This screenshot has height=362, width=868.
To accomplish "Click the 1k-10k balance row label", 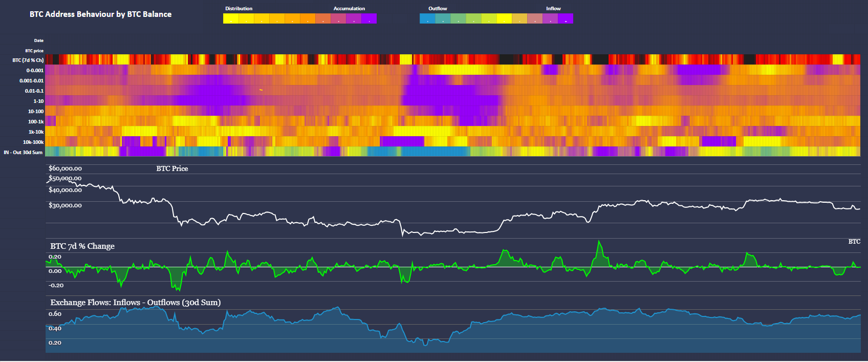I will point(36,132).
